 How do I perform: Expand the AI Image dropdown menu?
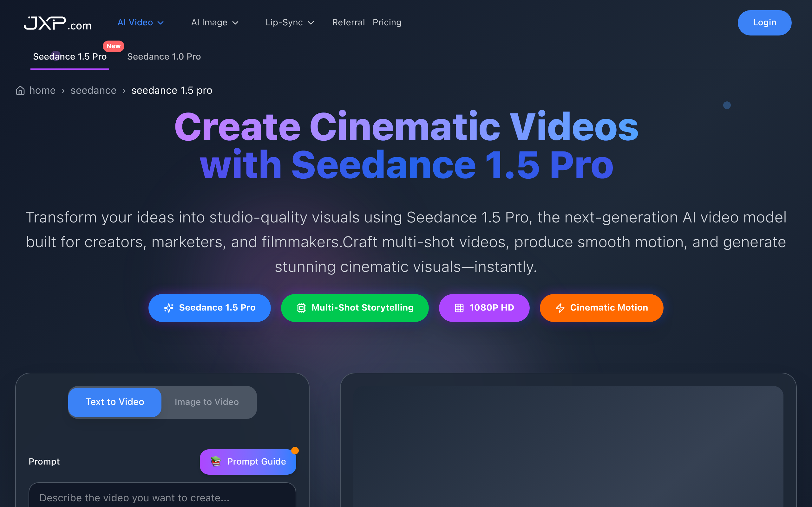[215, 22]
